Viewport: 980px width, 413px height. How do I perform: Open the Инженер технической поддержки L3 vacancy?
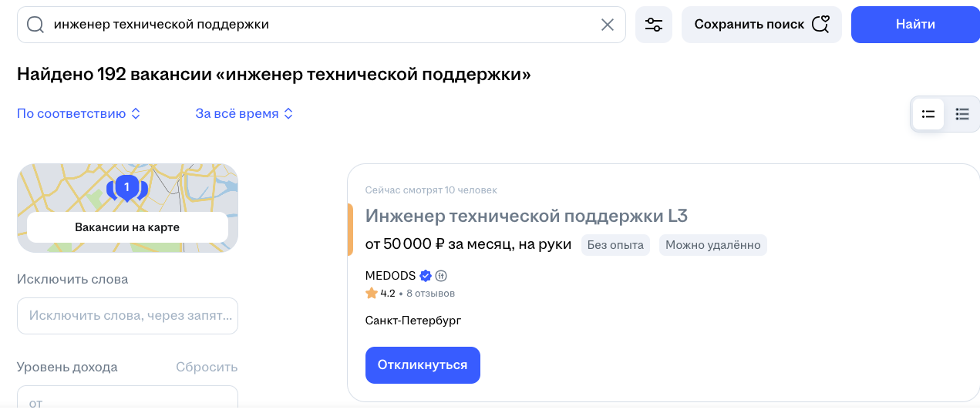pyautogui.click(x=526, y=215)
